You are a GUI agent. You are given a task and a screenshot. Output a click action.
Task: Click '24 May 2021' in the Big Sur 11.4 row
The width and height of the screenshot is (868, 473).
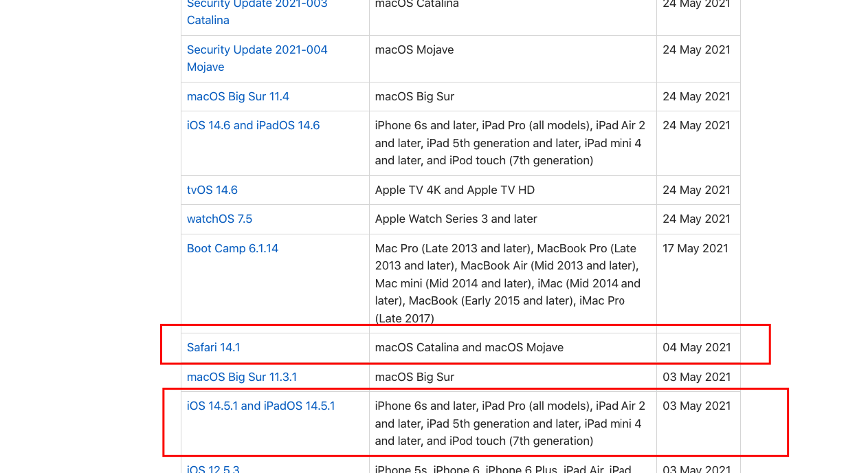[x=697, y=96]
